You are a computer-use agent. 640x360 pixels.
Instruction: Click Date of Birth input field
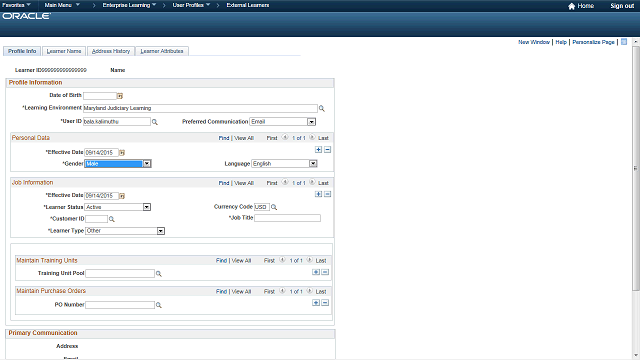[100, 96]
